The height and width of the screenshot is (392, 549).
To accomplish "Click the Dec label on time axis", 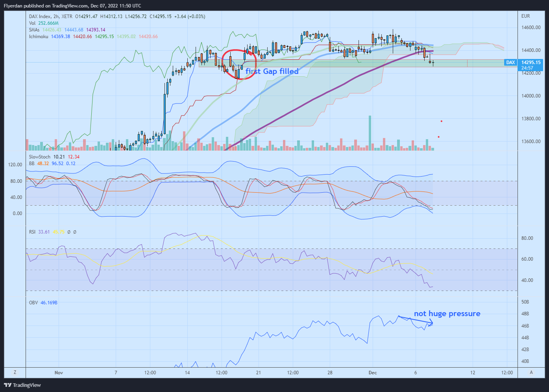I will pos(373,373).
